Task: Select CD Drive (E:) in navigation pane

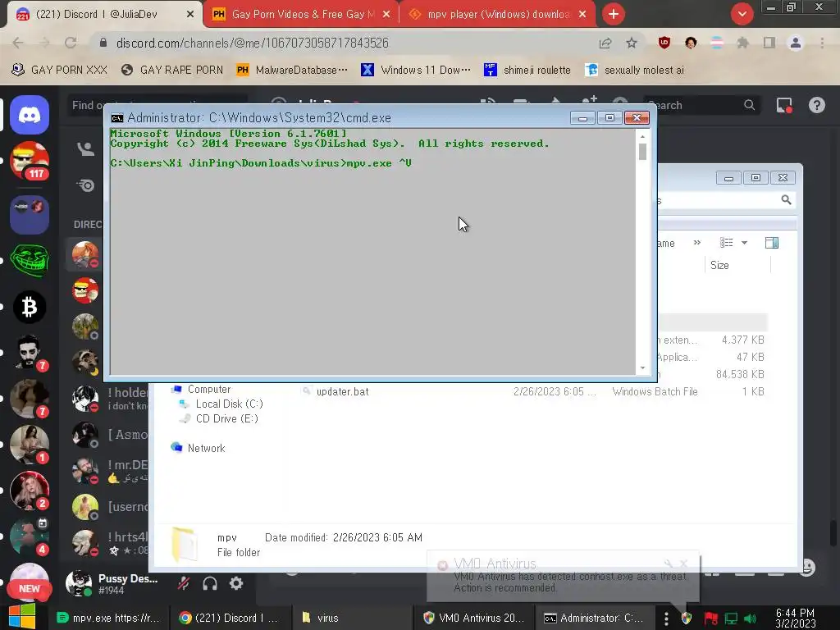Action: [226, 419]
